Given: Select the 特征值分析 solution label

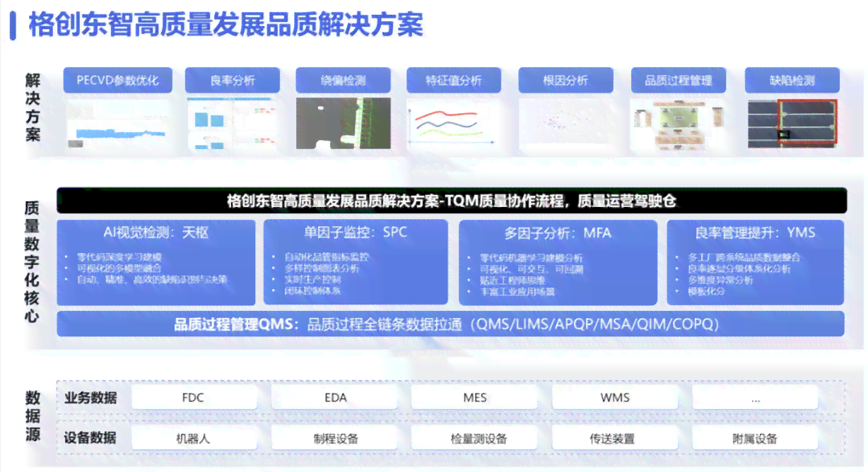Looking at the screenshot, I should click(454, 80).
